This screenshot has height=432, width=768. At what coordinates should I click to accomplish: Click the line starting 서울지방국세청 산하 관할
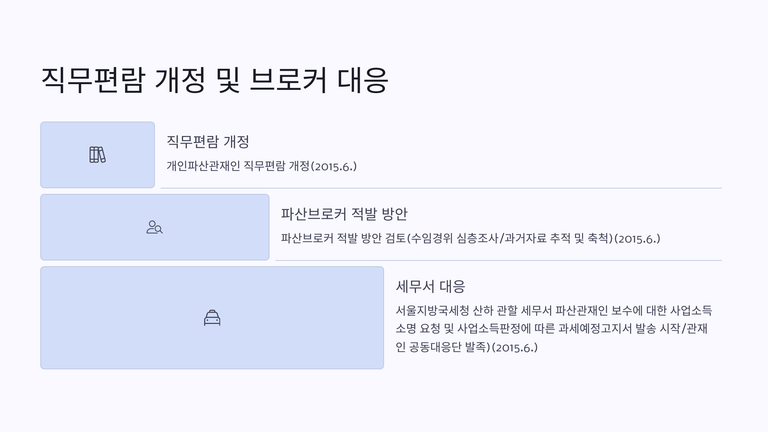[x=554, y=310]
